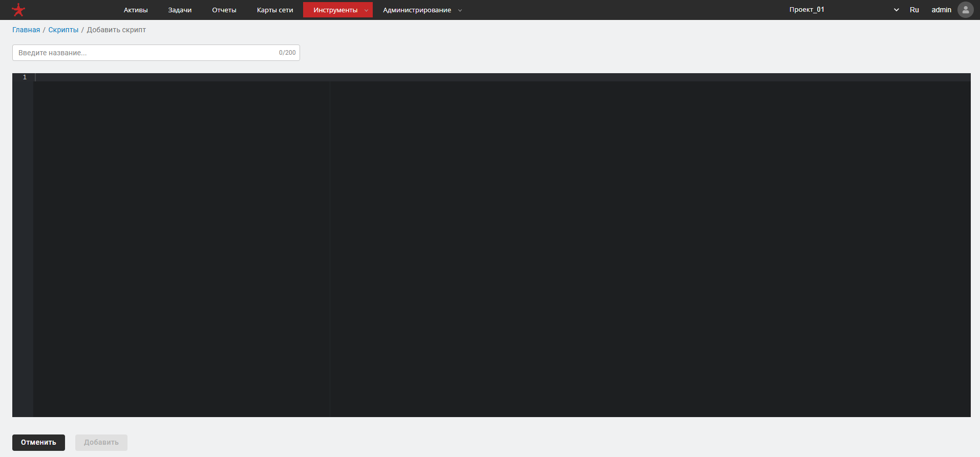
Task: Click the Добавить button
Action: [101, 443]
